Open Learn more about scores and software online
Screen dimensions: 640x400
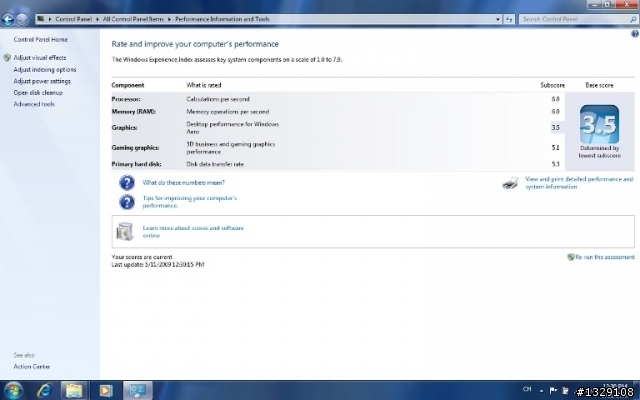point(193,231)
